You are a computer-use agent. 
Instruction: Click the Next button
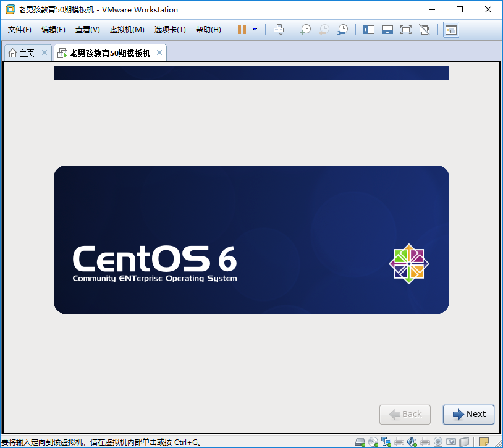468,415
